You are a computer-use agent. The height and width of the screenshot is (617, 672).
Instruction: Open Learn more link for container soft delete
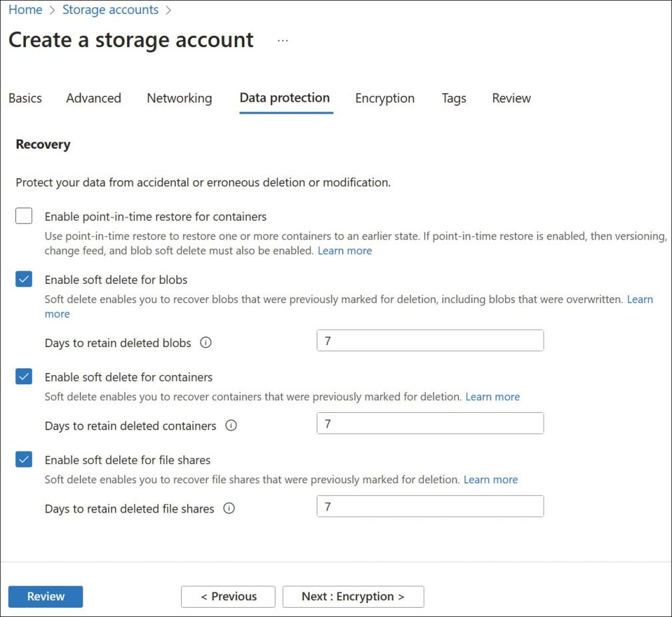point(492,396)
